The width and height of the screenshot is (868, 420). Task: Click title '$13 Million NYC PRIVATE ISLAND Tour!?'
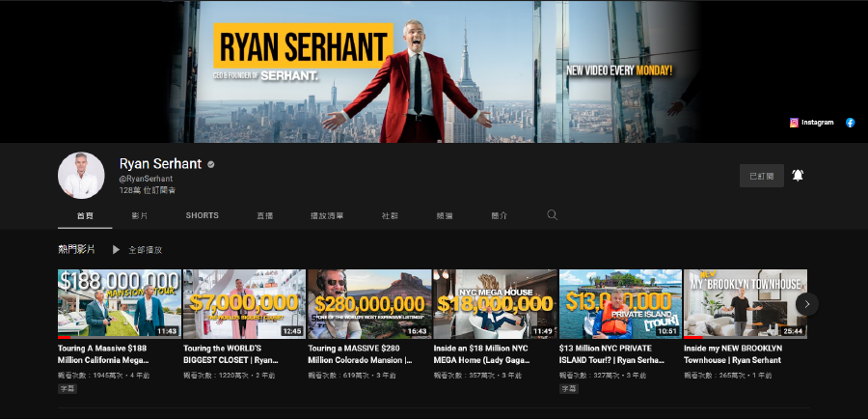(x=611, y=354)
